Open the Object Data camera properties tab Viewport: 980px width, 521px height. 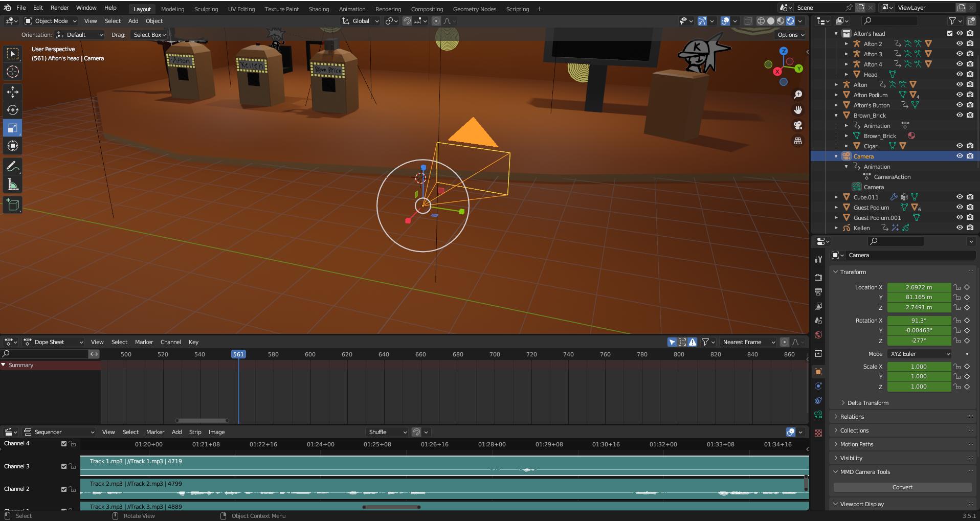click(x=818, y=415)
